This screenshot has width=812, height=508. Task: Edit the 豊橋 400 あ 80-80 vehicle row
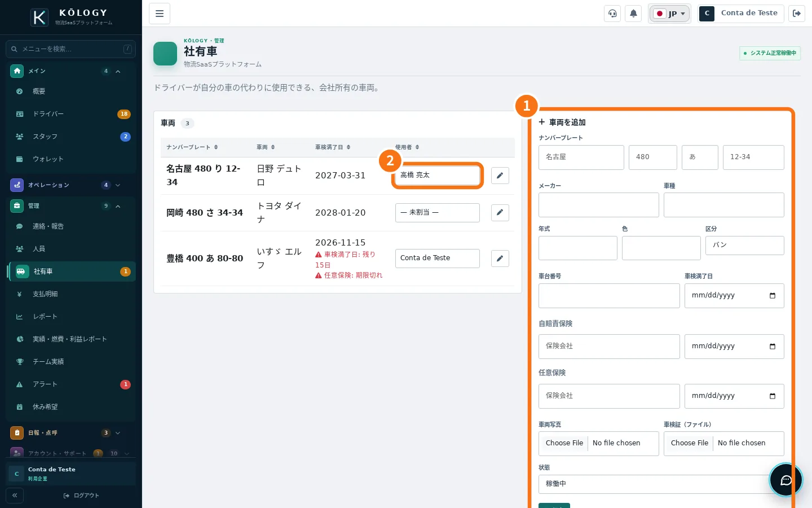point(500,259)
